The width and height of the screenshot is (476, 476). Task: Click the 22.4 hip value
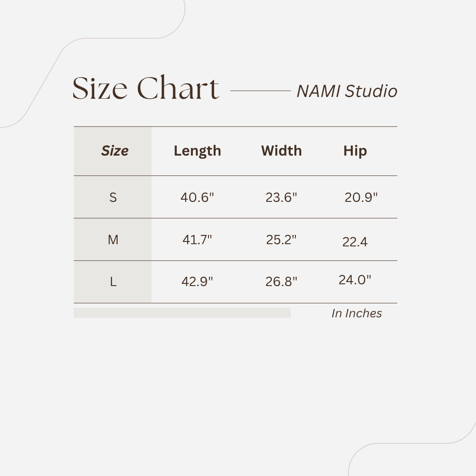point(355,242)
